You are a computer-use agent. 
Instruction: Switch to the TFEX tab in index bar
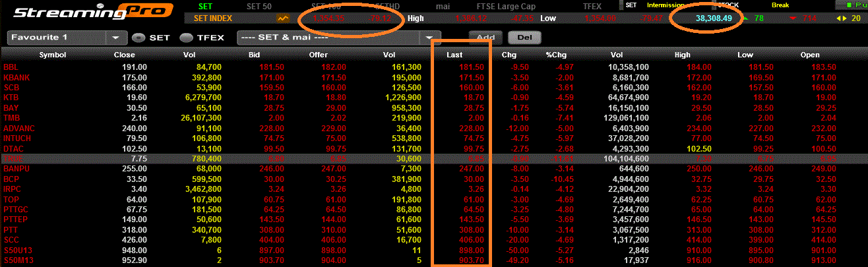pos(592,6)
